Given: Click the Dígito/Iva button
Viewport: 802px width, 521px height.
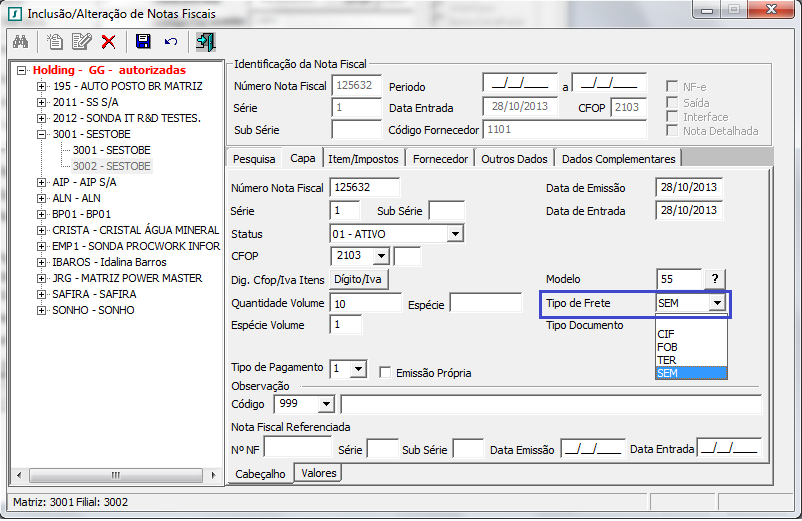Looking at the screenshot, I should point(358,279).
